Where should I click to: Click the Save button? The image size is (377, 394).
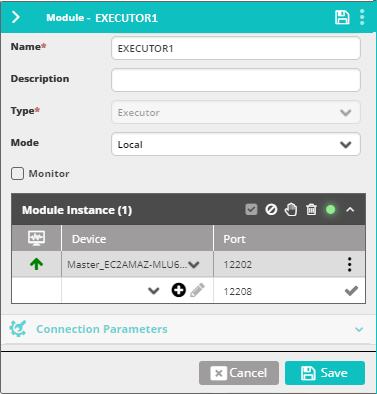click(325, 373)
